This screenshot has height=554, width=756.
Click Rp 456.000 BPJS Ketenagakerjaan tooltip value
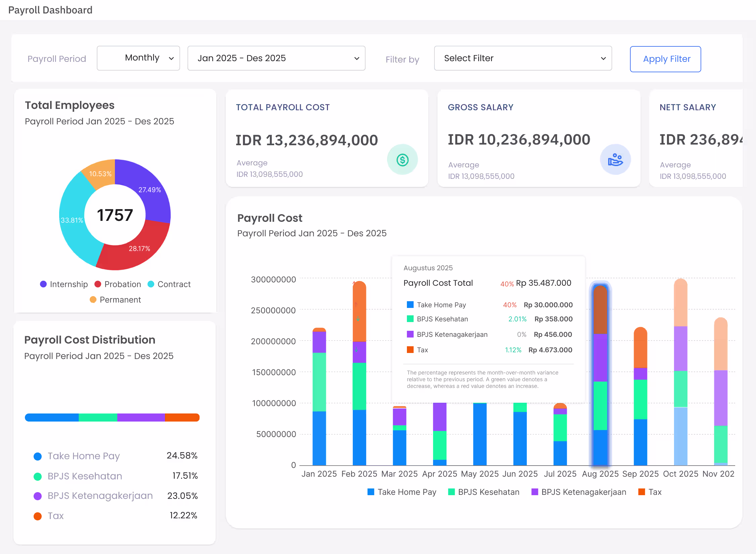point(553,334)
